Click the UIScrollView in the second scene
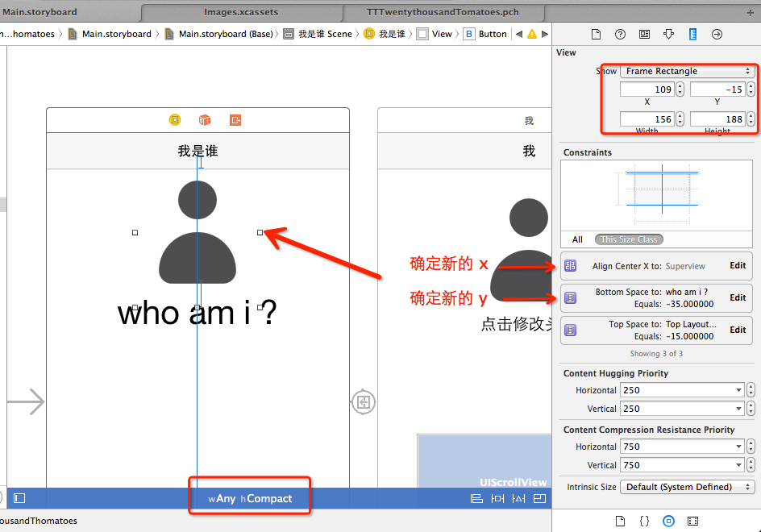This screenshot has height=532, width=761. pos(484,461)
